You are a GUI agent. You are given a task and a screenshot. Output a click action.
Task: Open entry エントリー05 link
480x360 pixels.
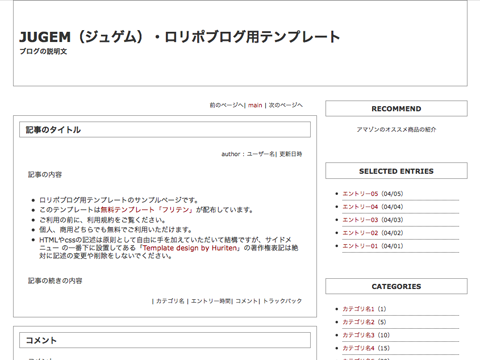(360, 194)
